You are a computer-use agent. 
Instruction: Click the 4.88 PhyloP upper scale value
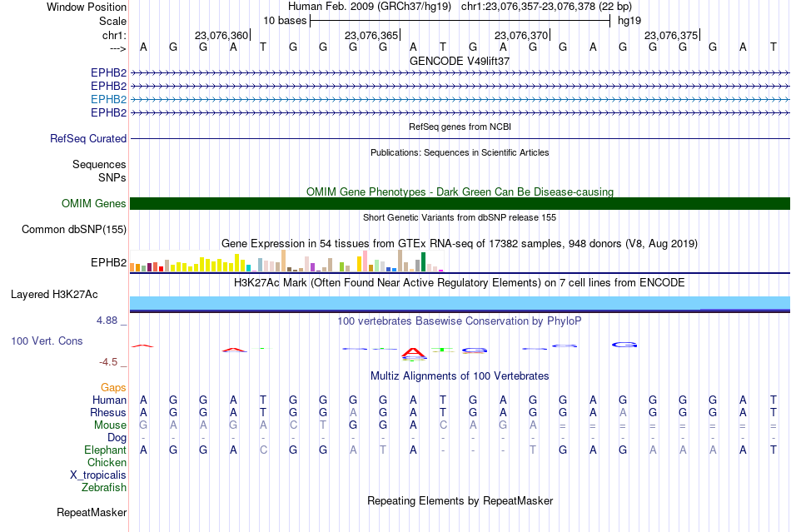coord(107,321)
